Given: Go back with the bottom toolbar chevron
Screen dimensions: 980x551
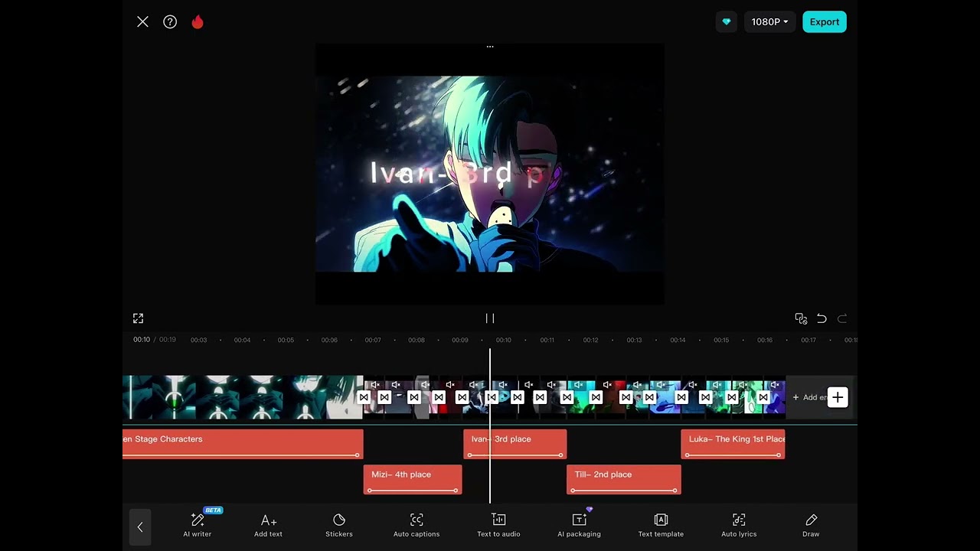Looking at the screenshot, I should click(140, 527).
